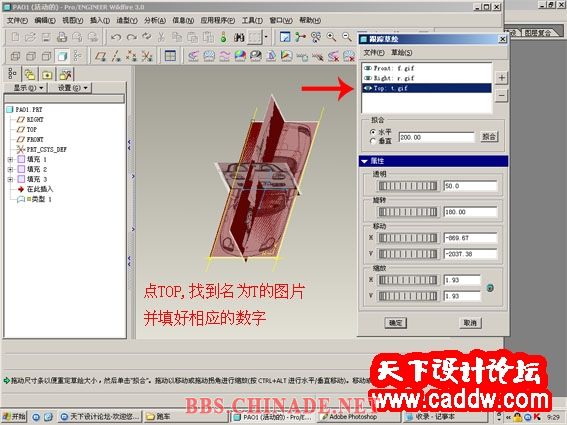Click the plus button to add trace sketch
This screenshot has width=567, height=425.
tap(501, 77)
